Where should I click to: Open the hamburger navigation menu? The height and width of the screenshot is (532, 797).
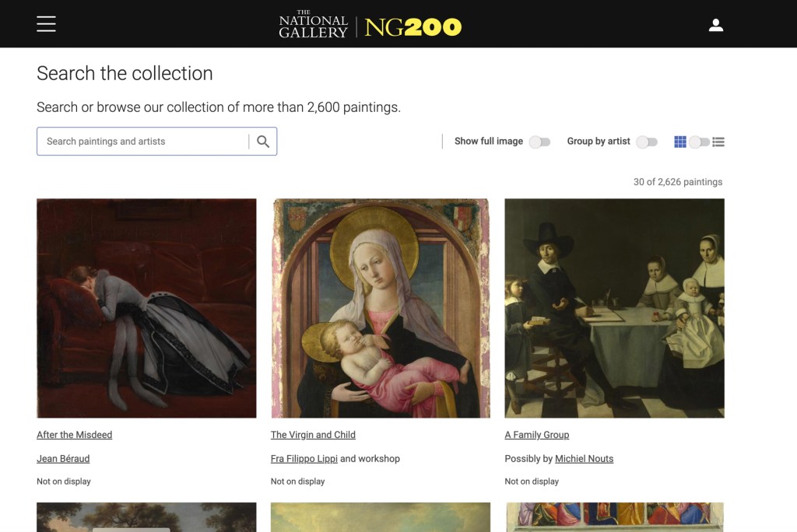tap(46, 24)
